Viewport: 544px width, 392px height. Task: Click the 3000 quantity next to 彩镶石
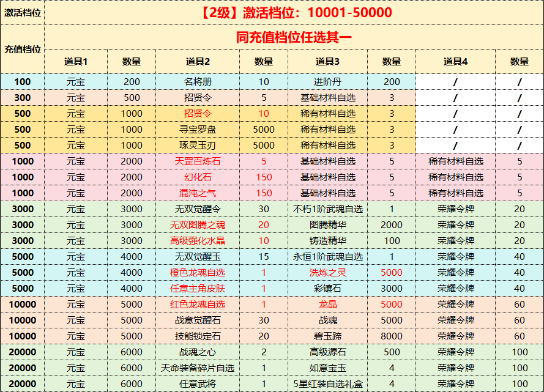coord(392,289)
